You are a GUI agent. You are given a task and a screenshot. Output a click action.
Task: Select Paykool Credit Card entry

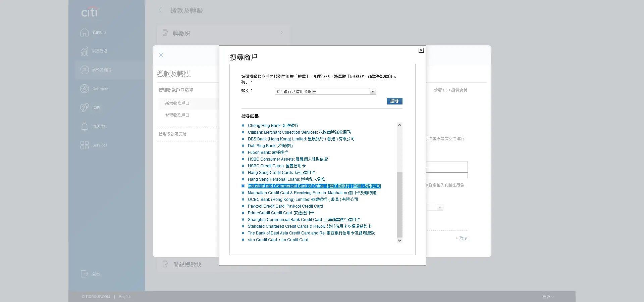tap(285, 206)
